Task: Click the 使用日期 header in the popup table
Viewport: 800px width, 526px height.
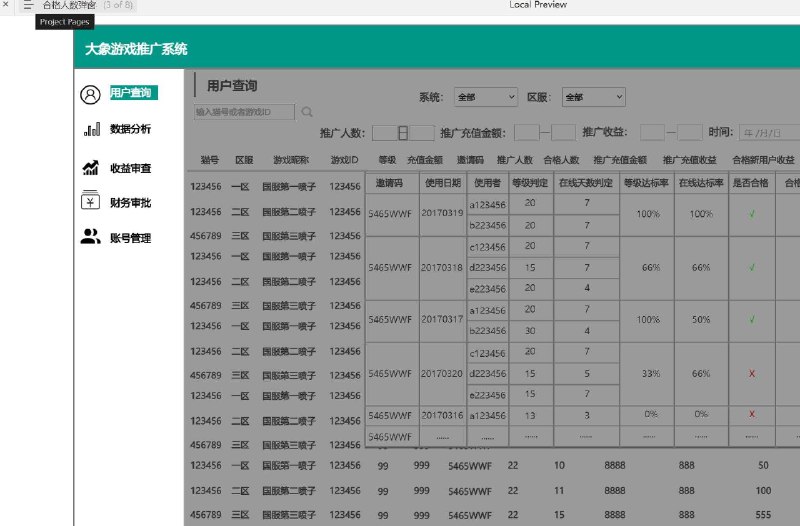Action: tap(443, 183)
